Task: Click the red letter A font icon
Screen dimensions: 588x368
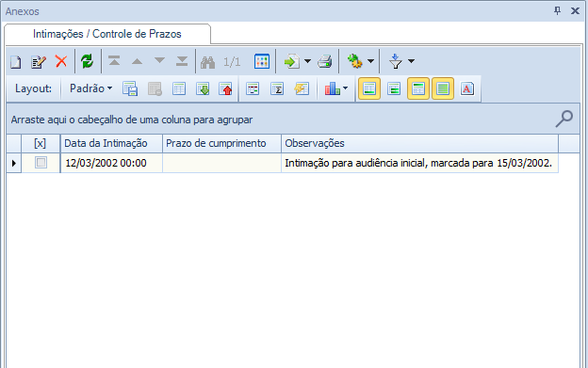Action: pyautogui.click(x=467, y=88)
